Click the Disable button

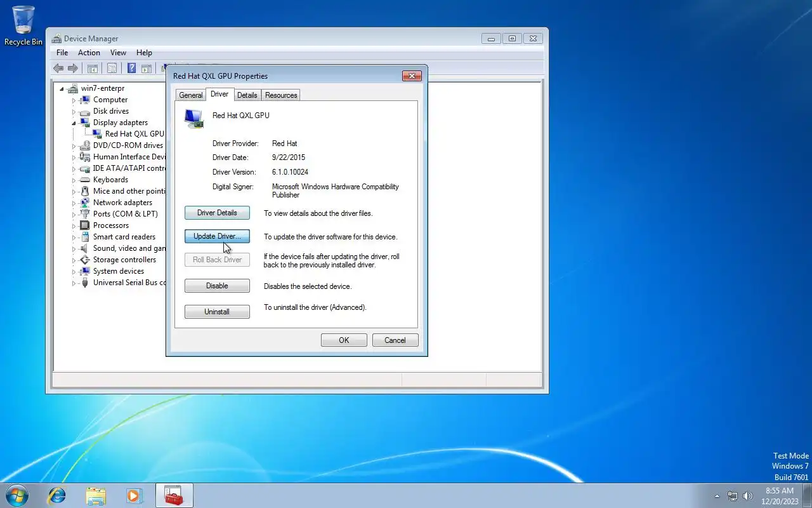(x=217, y=286)
